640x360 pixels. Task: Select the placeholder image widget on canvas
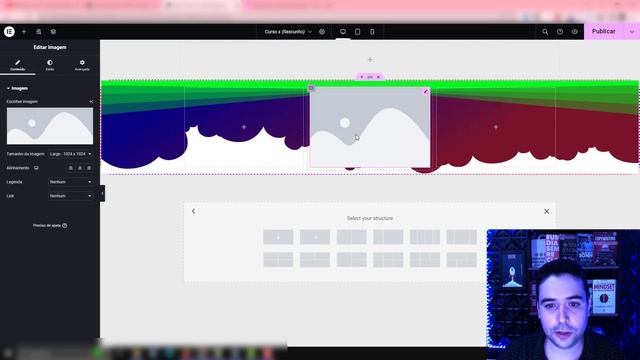coord(370,127)
